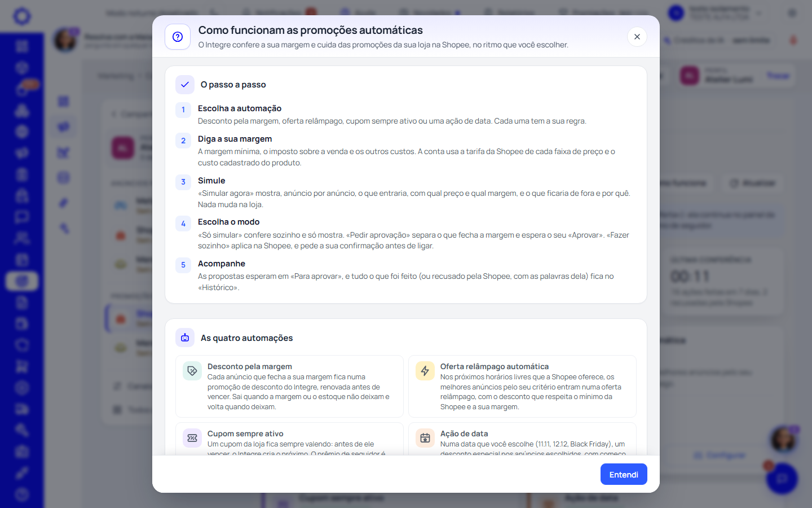Screen dimensions: 812x508
Task: Click the "Acompanhe" step title
Action: click(x=222, y=264)
